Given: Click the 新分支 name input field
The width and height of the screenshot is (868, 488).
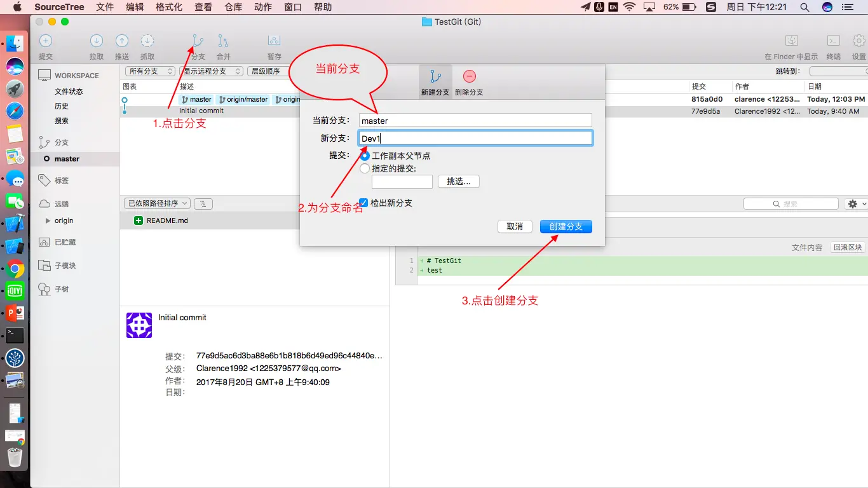Looking at the screenshot, I should pyautogui.click(x=475, y=138).
